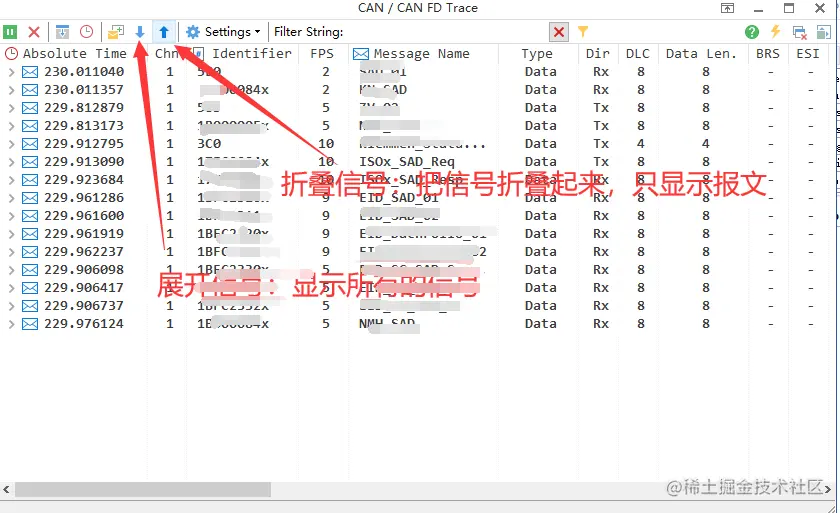
Task: Click the FPS column header
Action: (322, 54)
